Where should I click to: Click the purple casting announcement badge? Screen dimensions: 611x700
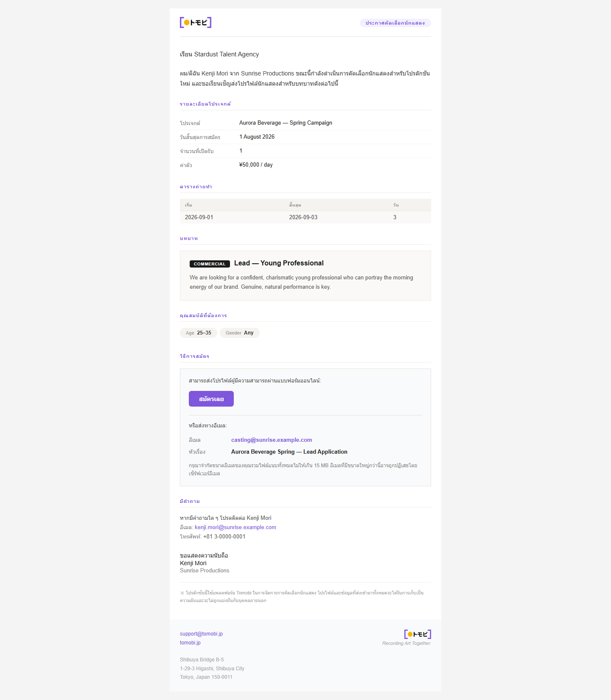coord(395,23)
